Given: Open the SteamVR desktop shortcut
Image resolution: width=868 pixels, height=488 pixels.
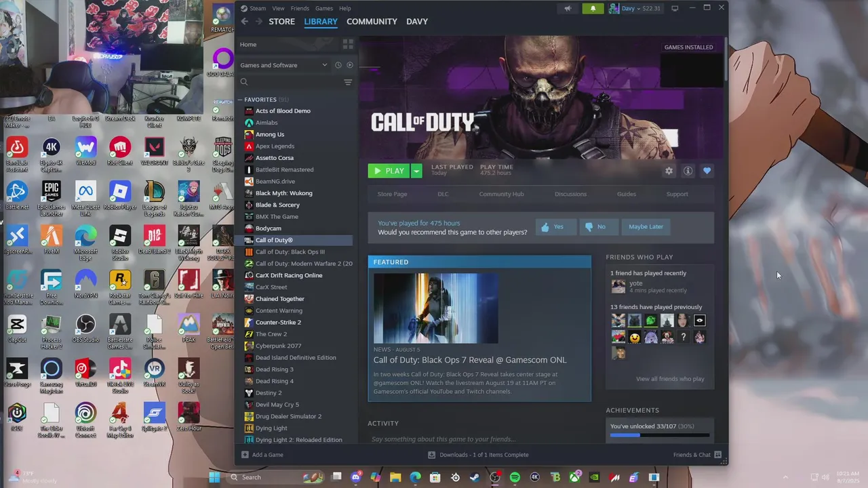Looking at the screenshot, I should click(x=154, y=373).
